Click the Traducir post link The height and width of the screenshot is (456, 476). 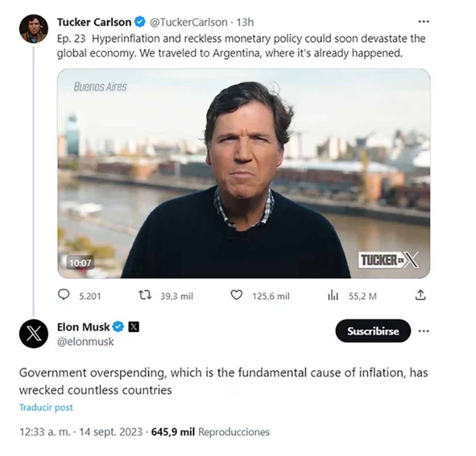point(46,408)
